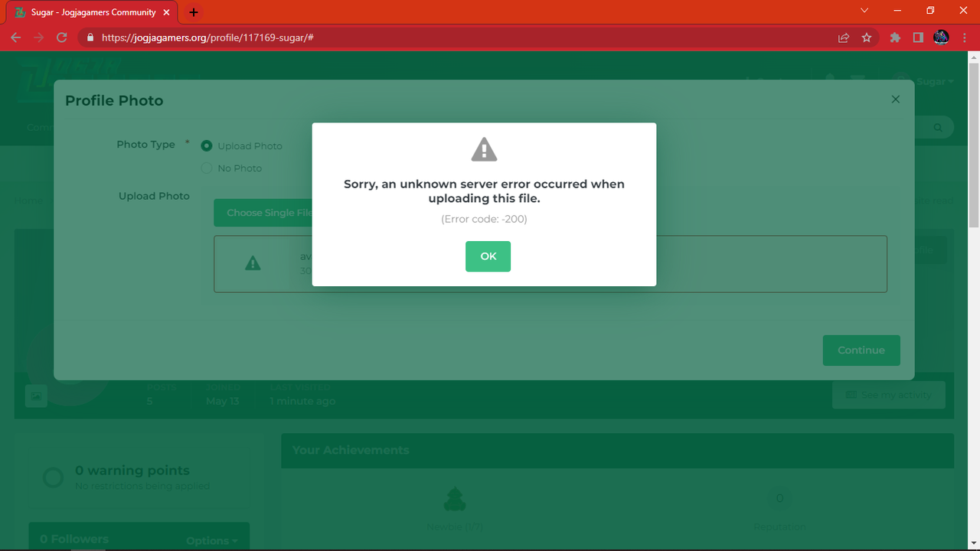
Task: View site information via the padlock icon
Action: pyautogui.click(x=90, y=37)
